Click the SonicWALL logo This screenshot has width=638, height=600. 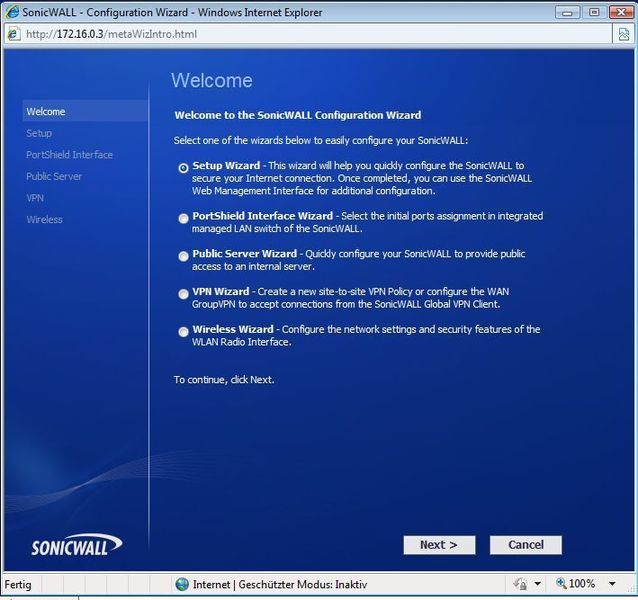click(x=76, y=546)
